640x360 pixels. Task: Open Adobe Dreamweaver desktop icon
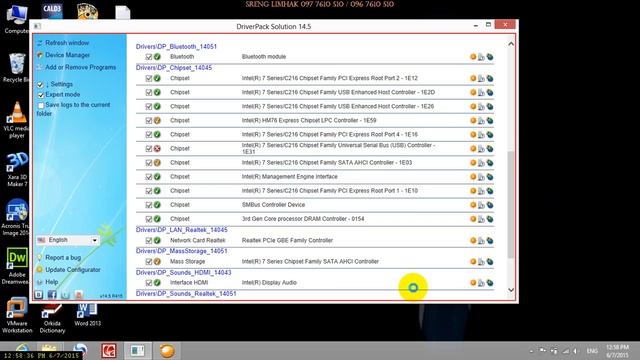click(x=16, y=266)
